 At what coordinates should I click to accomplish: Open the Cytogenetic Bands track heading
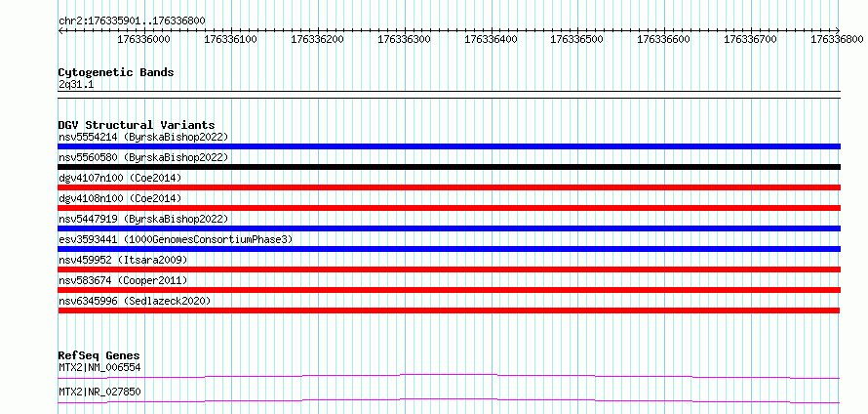(116, 72)
